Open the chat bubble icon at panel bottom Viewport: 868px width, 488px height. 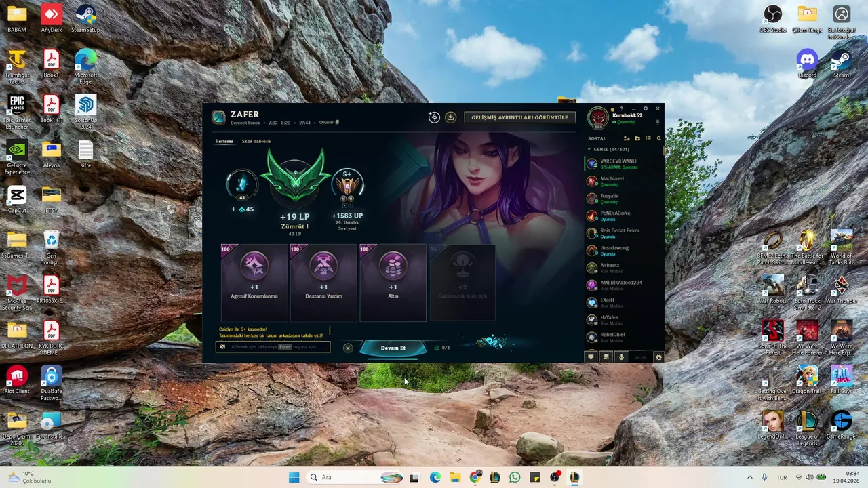[591, 357]
